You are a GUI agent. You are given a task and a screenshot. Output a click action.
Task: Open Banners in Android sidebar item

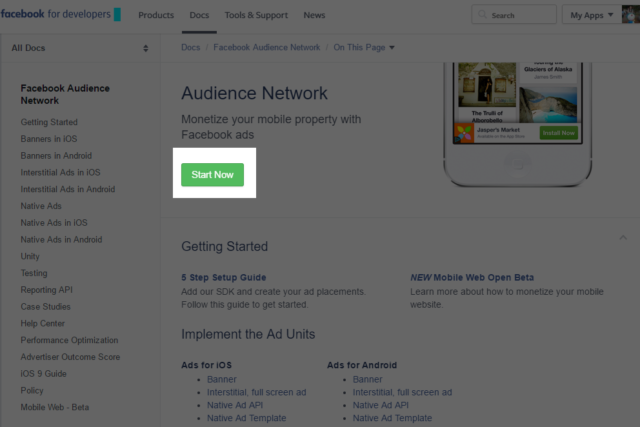(x=56, y=156)
